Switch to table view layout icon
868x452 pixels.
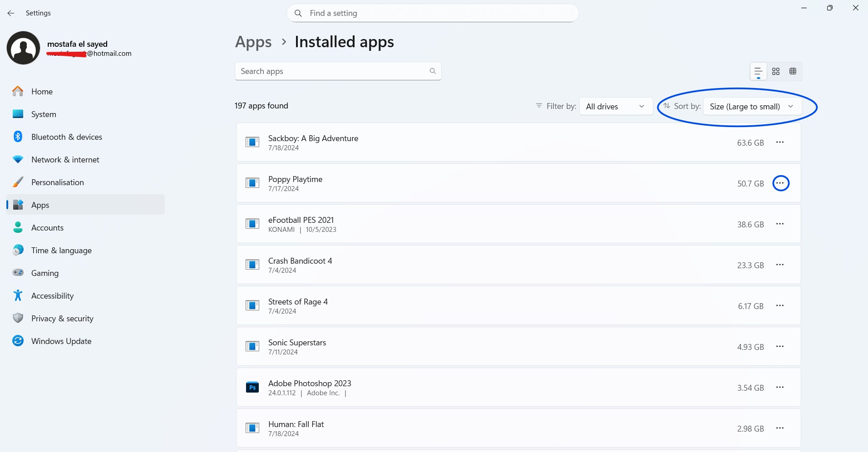tap(793, 71)
